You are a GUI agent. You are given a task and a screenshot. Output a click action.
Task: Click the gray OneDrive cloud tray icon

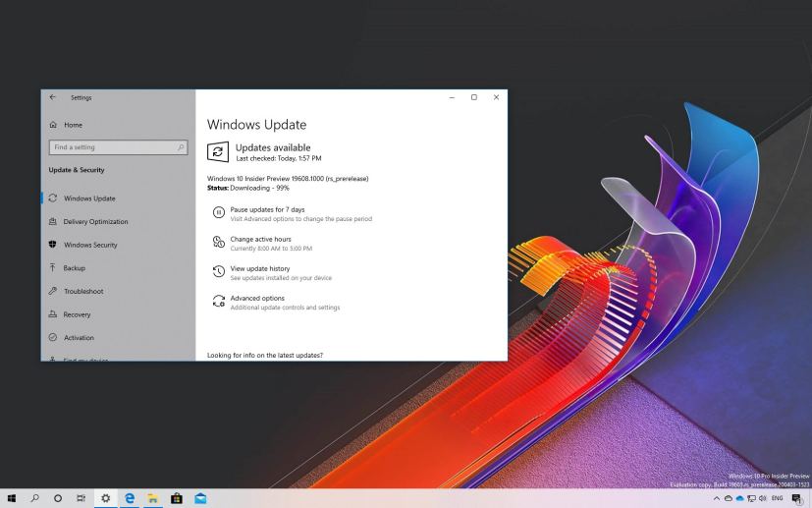point(729,499)
